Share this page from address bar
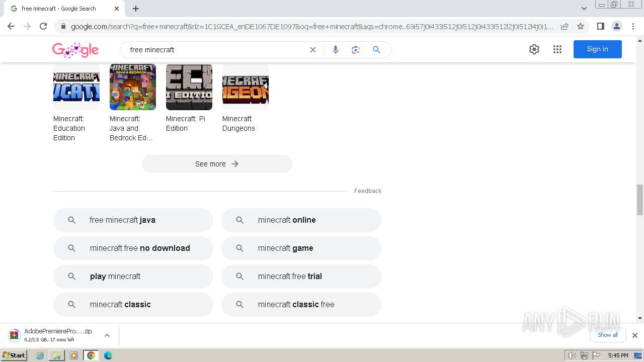 [x=565, y=26]
